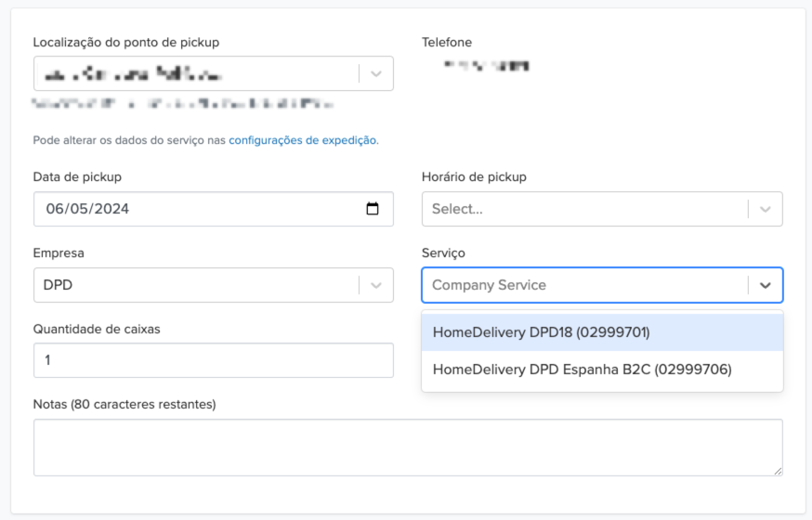Click the Empresa field showing DPD
The width and height of the screenshot is (812, 520).
[x=195, y=285]
